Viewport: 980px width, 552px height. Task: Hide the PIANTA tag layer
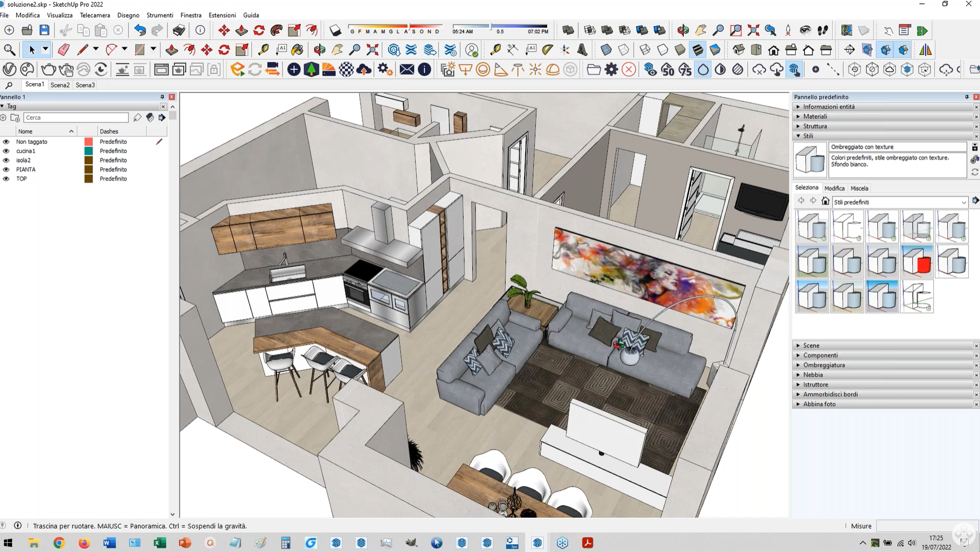tap(6, 170)
